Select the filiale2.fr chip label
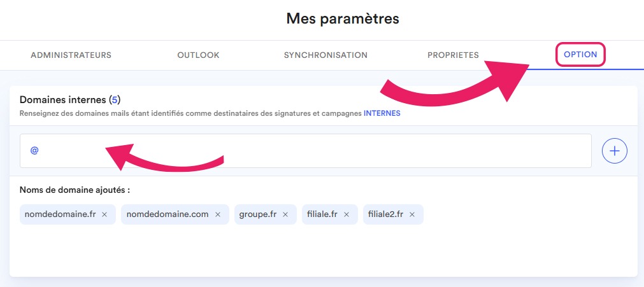This screenshot has width=644, height=287. (x=386, y=214)
